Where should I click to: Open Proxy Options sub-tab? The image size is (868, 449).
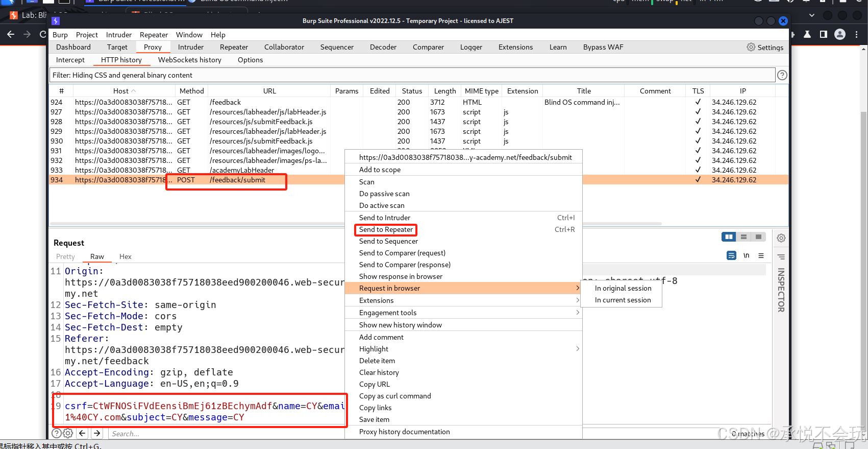point(250,60)
